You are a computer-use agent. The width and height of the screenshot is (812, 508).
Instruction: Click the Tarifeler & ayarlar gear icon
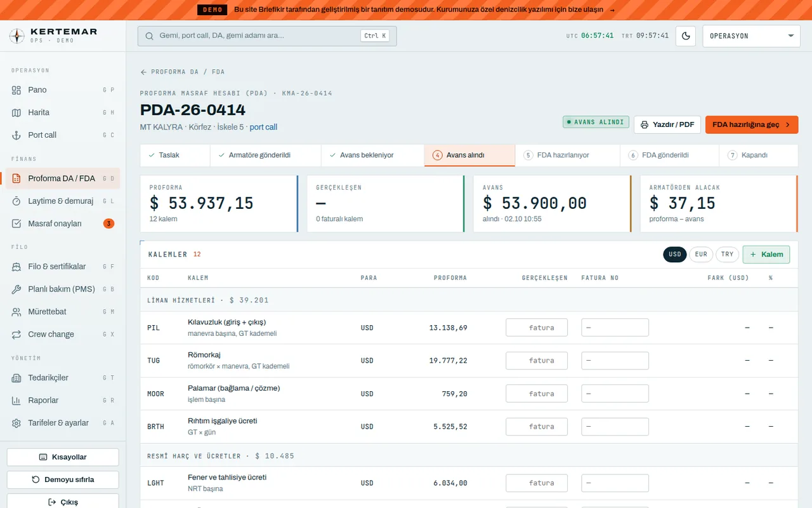16,423
